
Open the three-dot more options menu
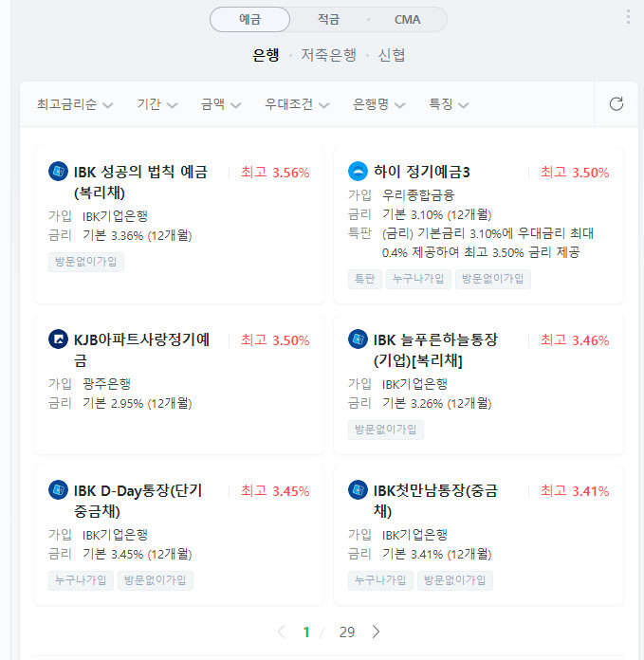click(628, 17)
